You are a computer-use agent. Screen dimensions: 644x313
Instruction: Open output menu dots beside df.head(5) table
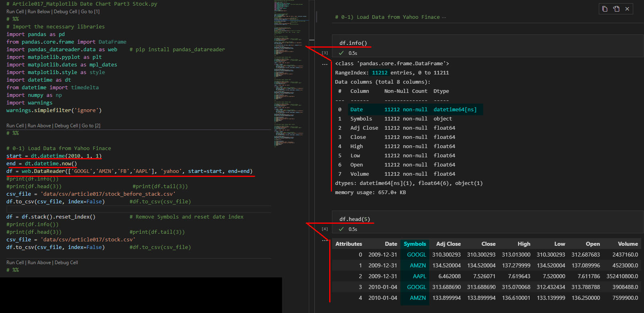pyautogui.click(x=325, y=240)
